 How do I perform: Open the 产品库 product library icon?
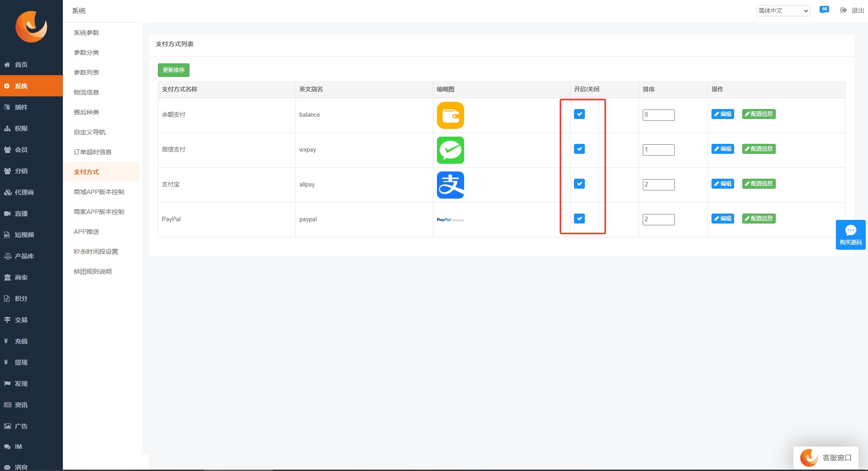point(7,256)
